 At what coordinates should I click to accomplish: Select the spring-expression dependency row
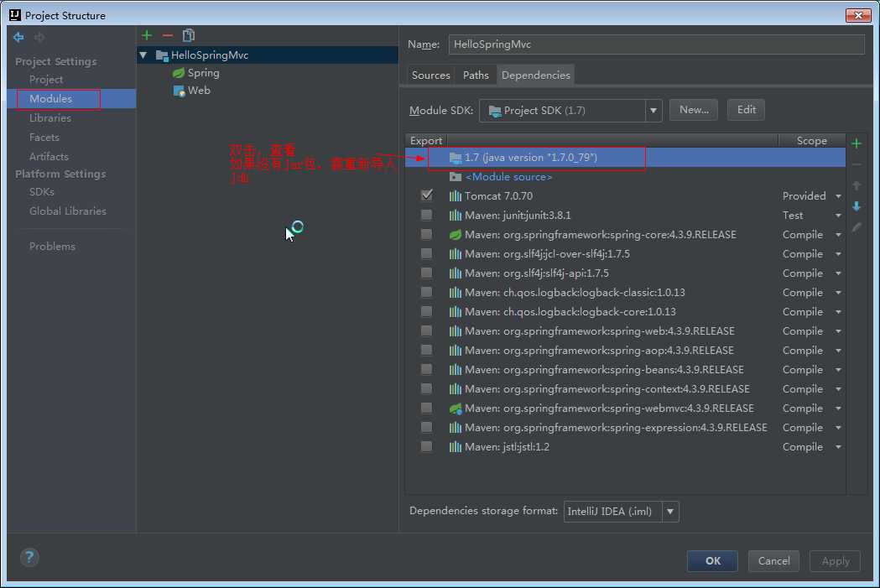625,428
